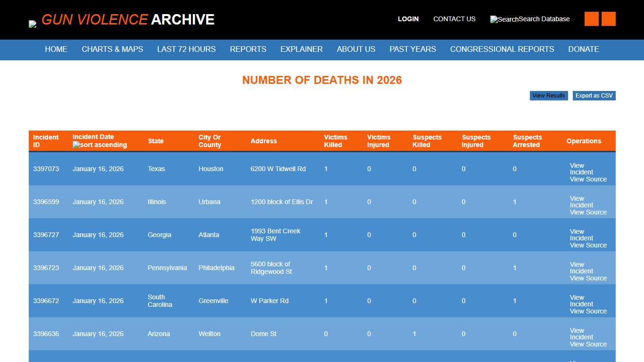
Task: Open the CHARTS & MAPS menu
Action: (112, 49)
